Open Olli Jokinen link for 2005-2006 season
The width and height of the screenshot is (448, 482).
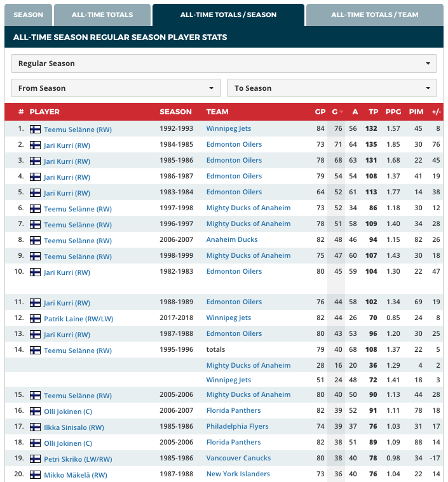coord(68,443)
